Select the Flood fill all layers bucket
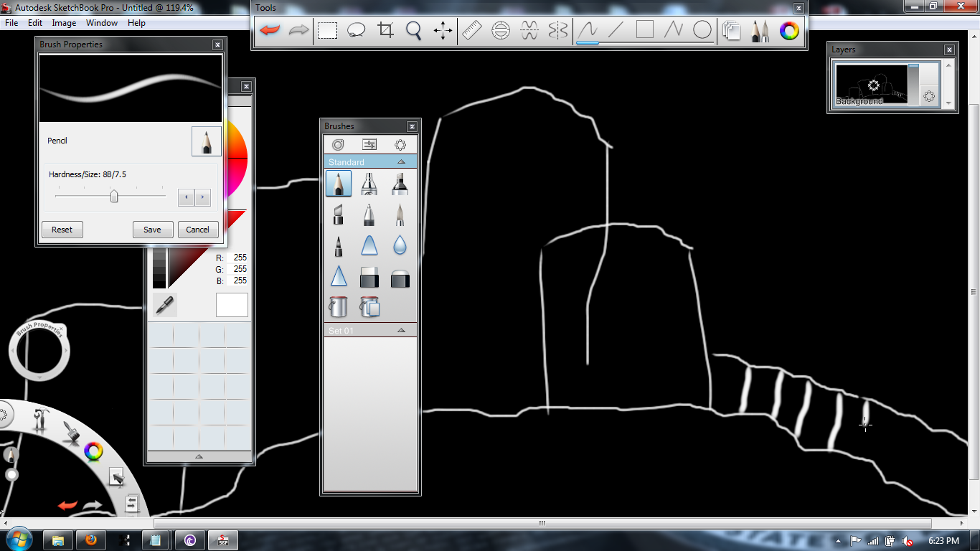Image resolution: width=980 pixels, height=551 pixels. click(x=369, y=307)
